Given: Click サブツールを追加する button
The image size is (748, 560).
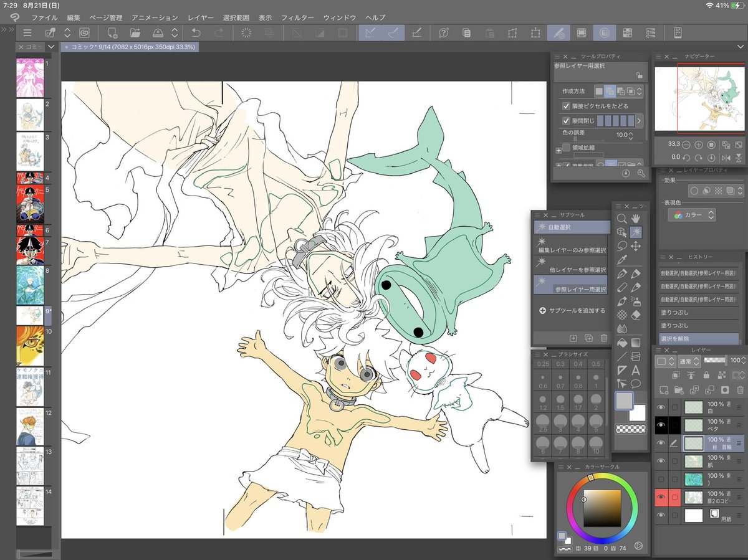Looking at the screenshot, I should [x=572, y=310].
